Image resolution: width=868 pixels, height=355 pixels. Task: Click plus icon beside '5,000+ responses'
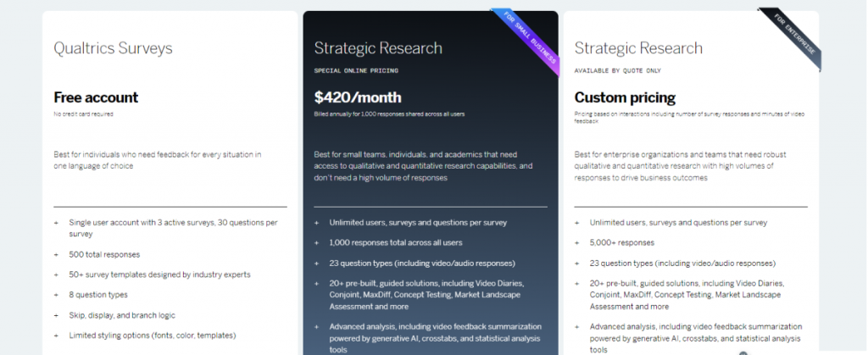(577, 242)
